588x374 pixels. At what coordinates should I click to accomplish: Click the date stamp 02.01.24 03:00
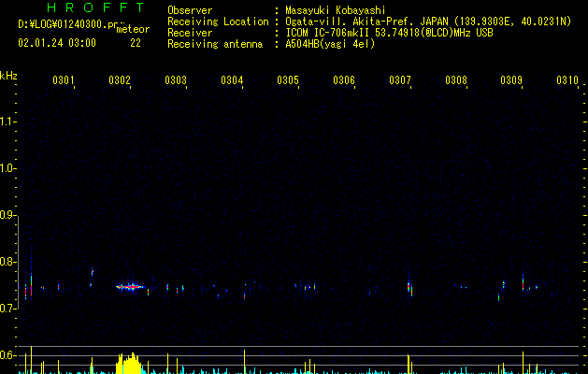coord(57,43)
